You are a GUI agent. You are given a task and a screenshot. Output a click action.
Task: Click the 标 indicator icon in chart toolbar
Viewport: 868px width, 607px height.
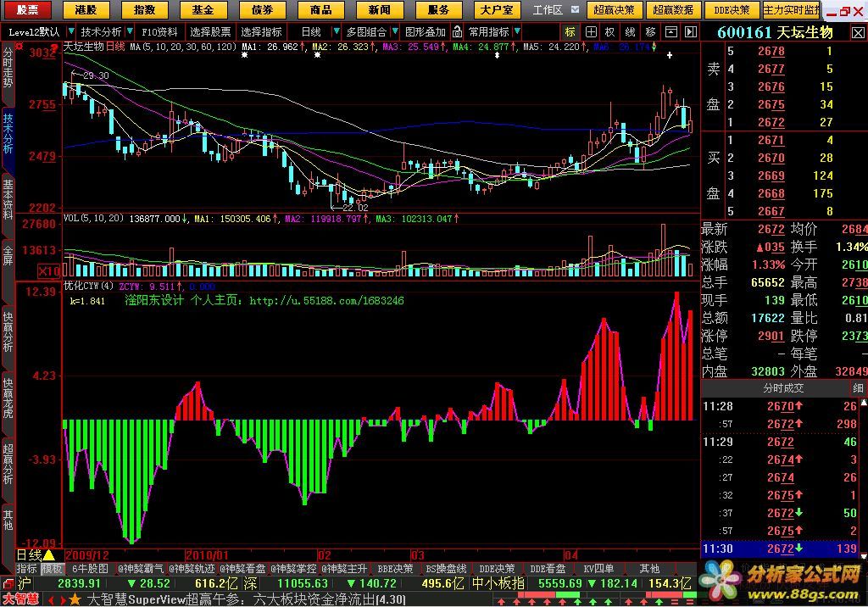click(570, 31)
